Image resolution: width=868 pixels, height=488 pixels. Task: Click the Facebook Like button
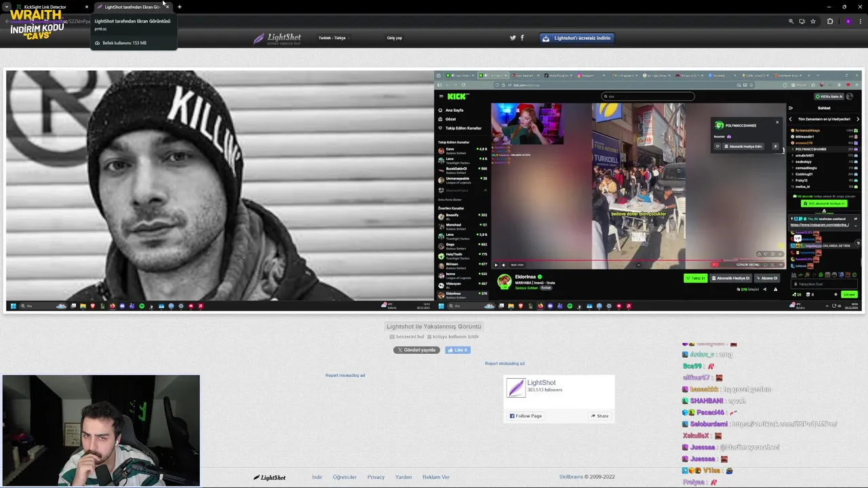coord(458,350)
